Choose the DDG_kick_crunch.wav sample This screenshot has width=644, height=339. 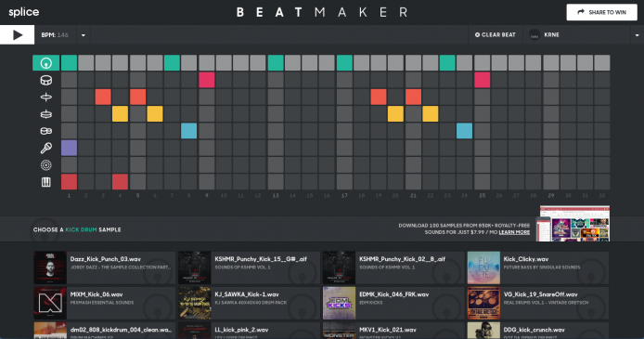point(537,331)
